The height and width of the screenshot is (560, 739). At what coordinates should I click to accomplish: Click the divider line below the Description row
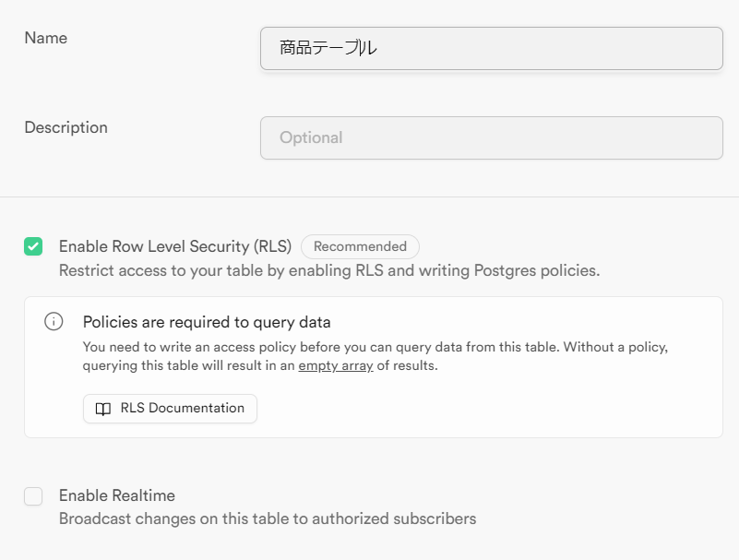pos(369,197)
